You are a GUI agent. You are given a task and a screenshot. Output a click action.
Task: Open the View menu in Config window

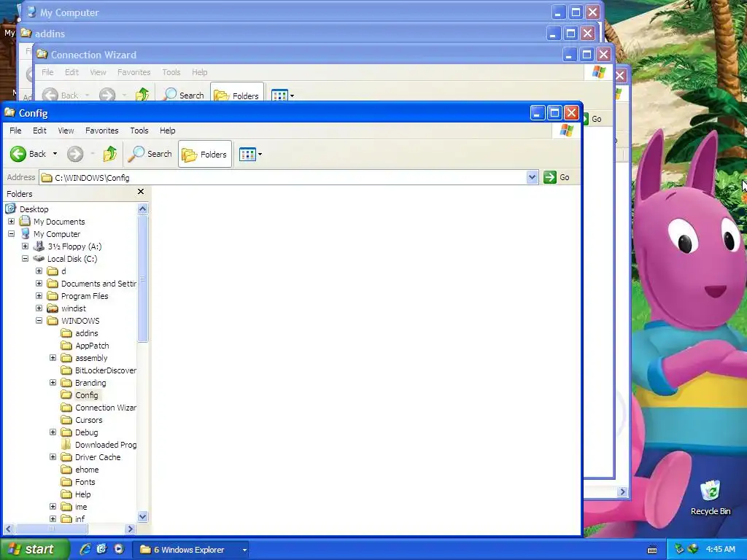point(66,131)
